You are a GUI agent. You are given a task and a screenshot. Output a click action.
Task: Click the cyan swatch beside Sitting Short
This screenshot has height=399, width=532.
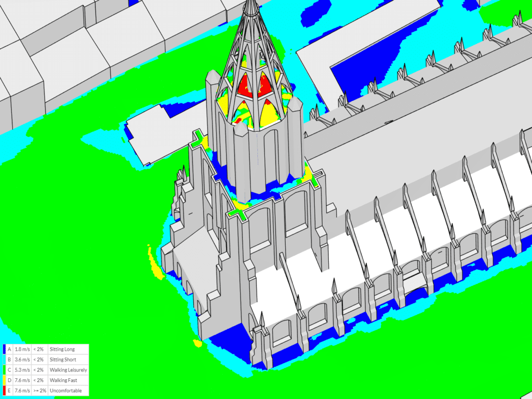4,360
